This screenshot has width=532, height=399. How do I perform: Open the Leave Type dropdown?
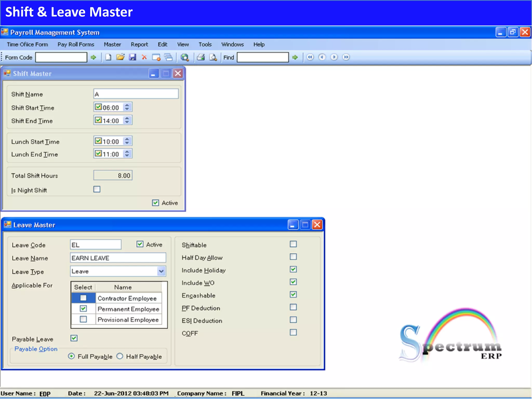pos(161,271)
